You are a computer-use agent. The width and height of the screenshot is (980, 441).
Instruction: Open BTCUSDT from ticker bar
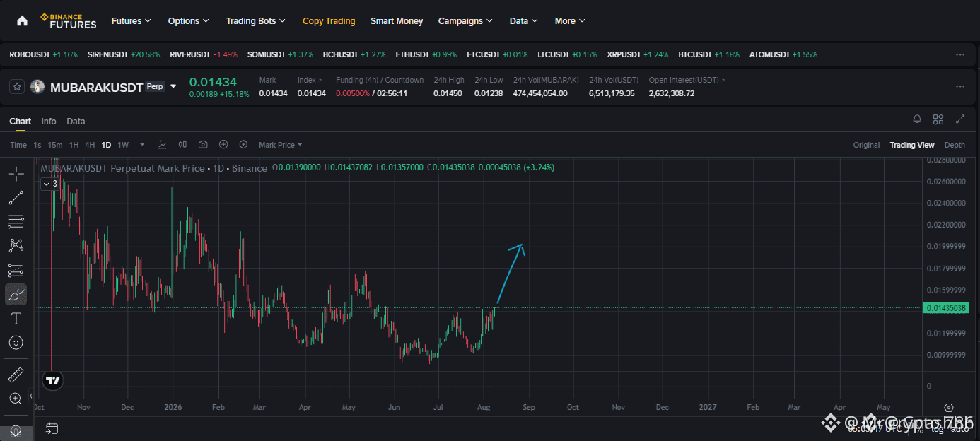point(709,54)
